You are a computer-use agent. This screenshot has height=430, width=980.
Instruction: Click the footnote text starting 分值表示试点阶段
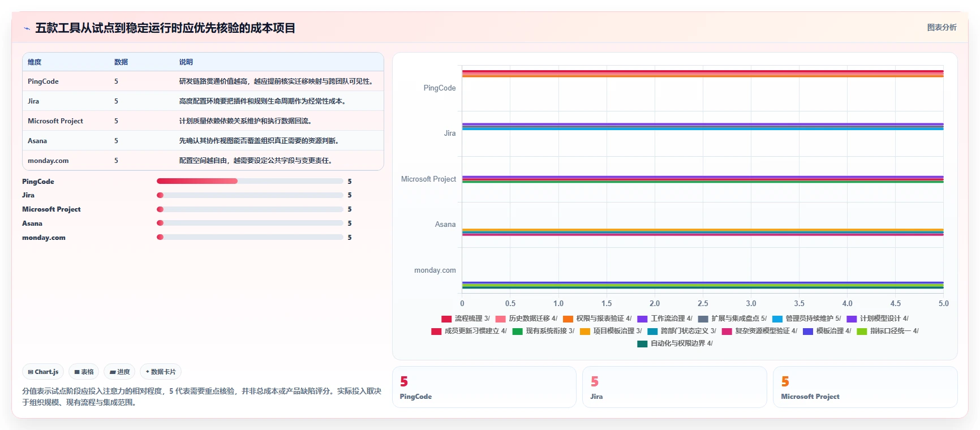tap(201, 397)
